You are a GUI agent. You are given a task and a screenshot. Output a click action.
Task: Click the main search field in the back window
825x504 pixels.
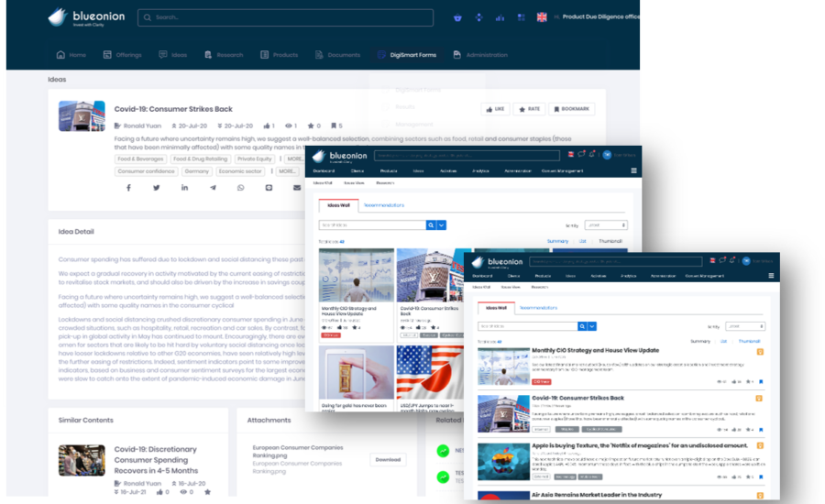[286, 17]
